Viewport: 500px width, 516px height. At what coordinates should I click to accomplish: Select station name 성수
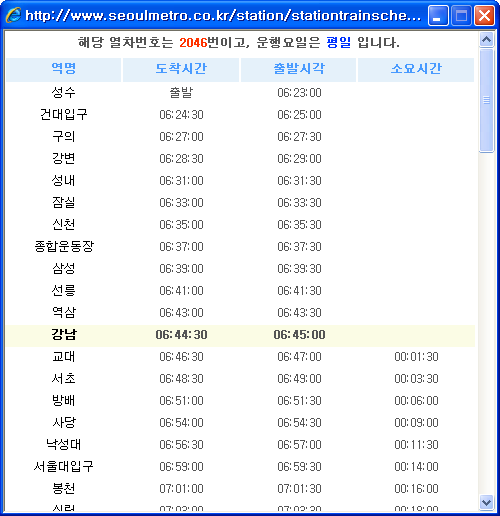[x=63, y=92]
